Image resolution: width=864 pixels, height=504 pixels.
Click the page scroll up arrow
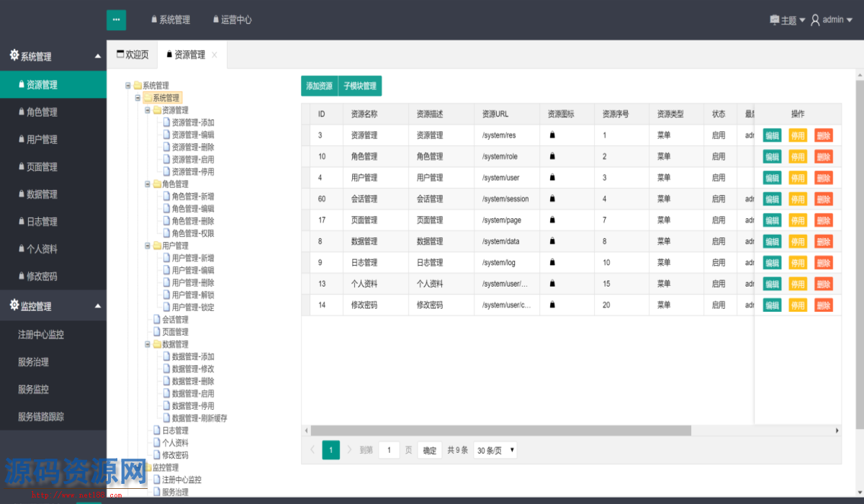[x=860, y=73]
